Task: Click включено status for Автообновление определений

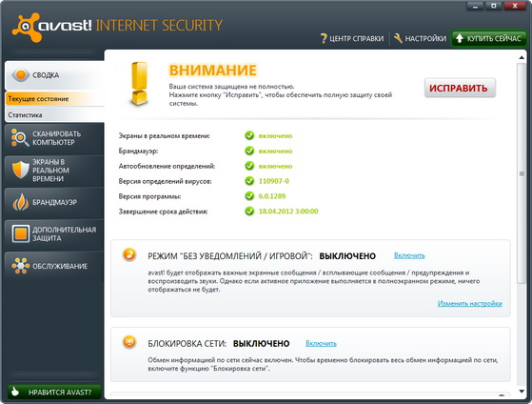Action: (275, 166)
